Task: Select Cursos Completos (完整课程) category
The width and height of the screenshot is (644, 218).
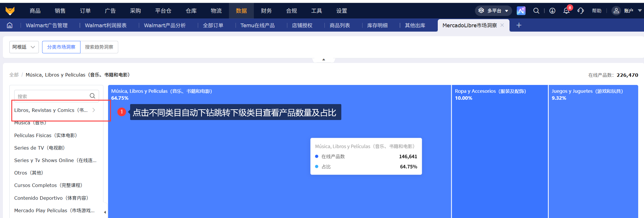Action: pyautogui.click(x=49, y=185)
